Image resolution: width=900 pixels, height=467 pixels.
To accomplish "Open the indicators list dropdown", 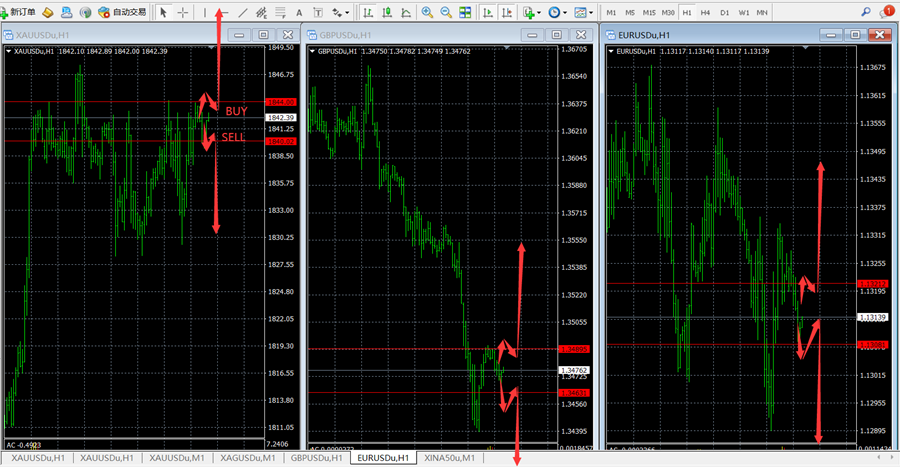I will pos(530,12).
